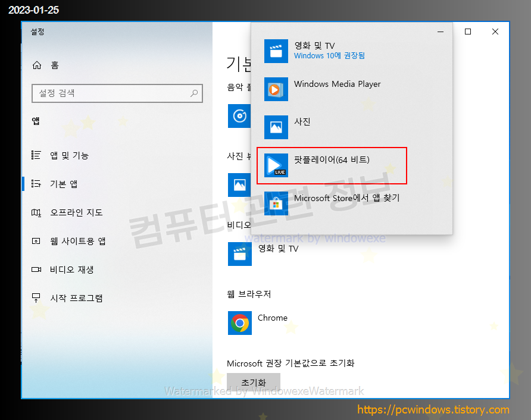Select the 팟플레이어(64 비트) icon
Viewport: 531px width, 420px height.
click(x=276, y=165)
